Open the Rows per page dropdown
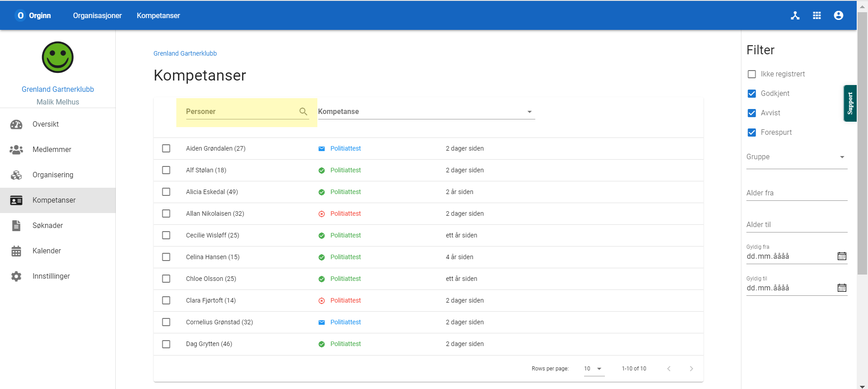 (594, 369)
